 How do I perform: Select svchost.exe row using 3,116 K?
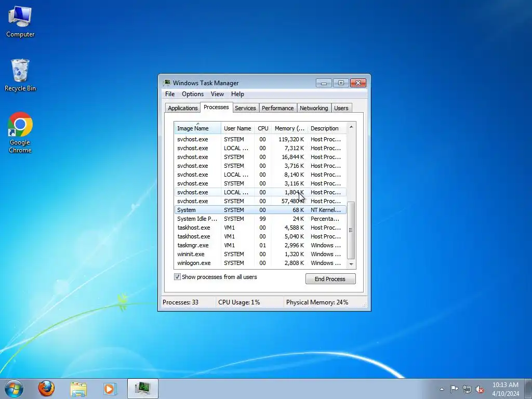pyautogui.click(x=260, y=183)
